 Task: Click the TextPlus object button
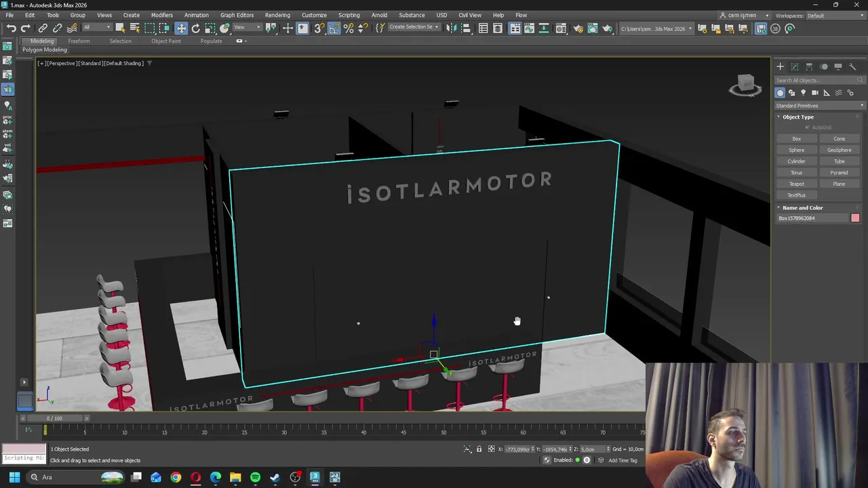[797, 195]
